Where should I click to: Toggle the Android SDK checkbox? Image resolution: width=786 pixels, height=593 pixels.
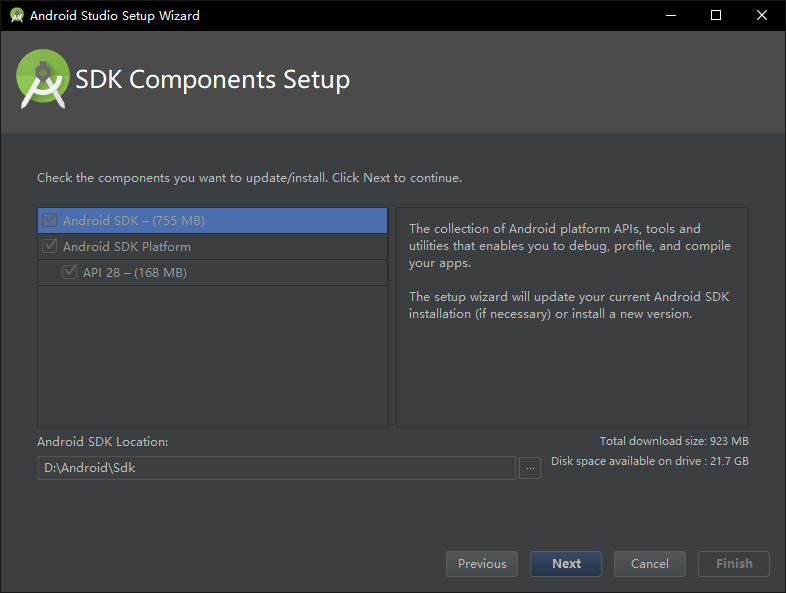point(50,220)
